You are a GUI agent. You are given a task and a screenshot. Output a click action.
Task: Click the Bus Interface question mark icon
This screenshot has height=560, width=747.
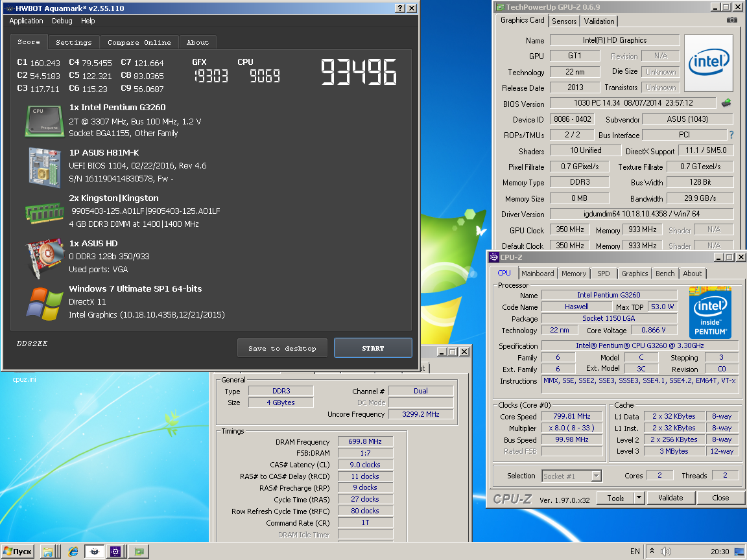coord(731,135)
